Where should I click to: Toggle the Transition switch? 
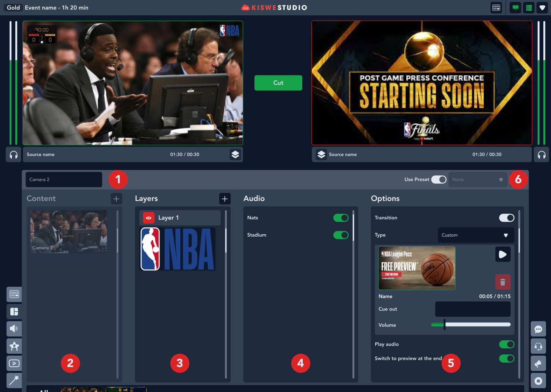[507, 218]
